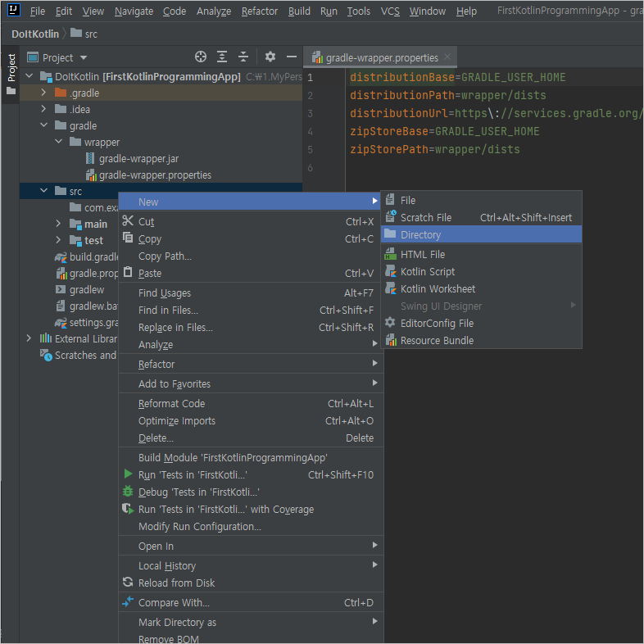
Task: Click the Scratch File icon
Action: click(x=391, y=216)
